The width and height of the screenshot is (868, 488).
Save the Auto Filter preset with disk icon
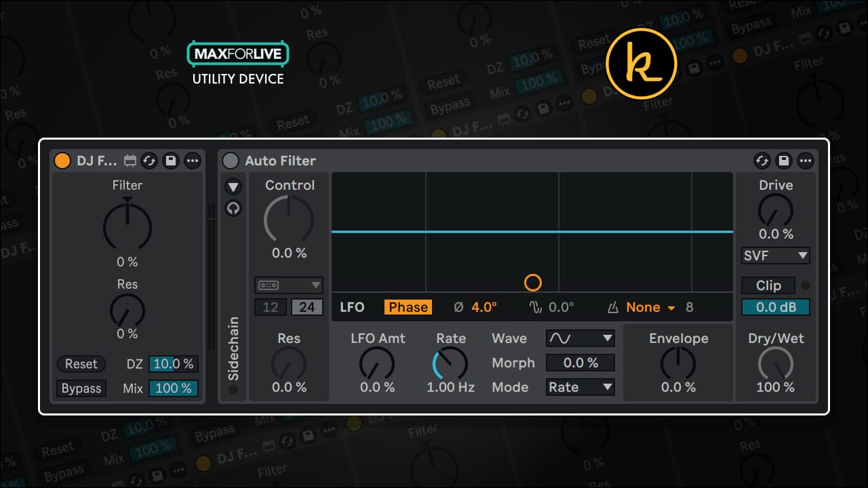point(784,161)
